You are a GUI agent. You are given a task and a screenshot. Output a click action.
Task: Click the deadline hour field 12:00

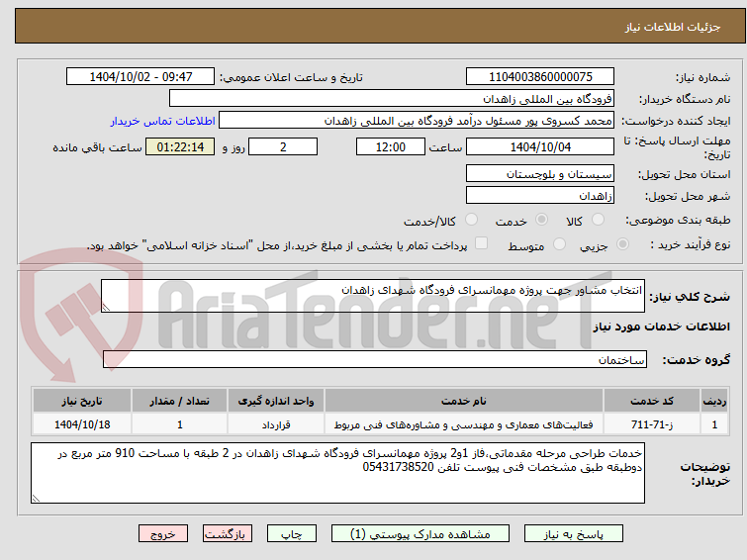point(391,146)
